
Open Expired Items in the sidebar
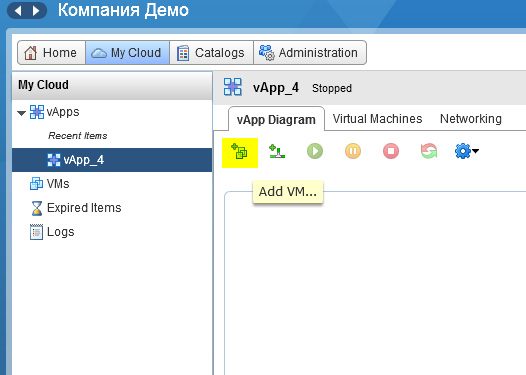(75, 208)
